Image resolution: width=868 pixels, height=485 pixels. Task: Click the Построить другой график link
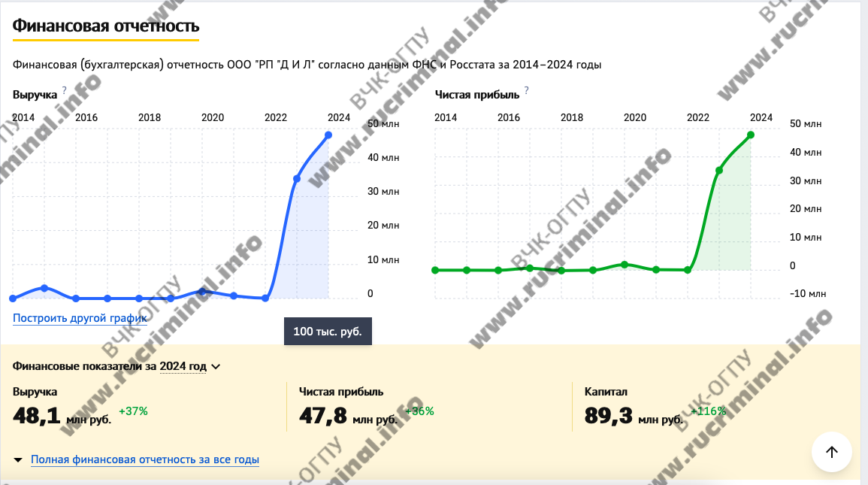coord(80,318)
